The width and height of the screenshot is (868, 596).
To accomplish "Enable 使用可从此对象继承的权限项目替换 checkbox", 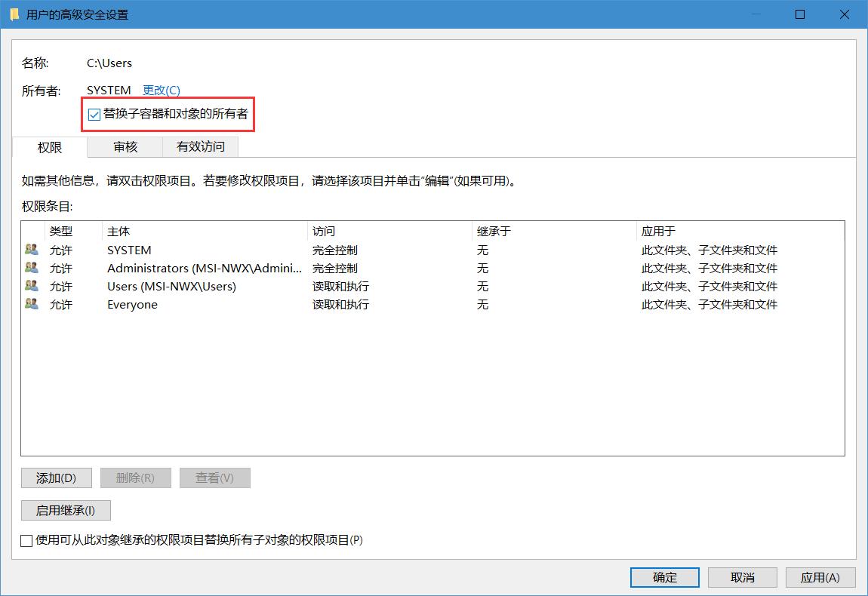I will 27,540.
